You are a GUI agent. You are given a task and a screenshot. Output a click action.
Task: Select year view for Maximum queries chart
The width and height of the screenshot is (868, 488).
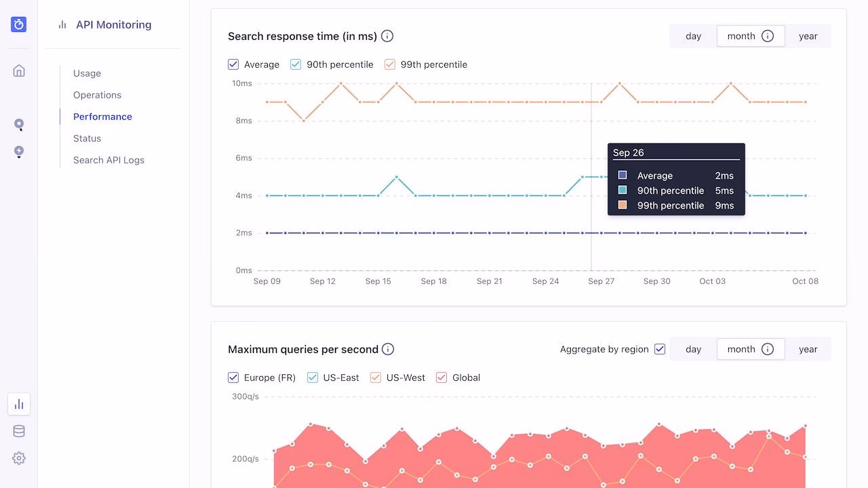pos(808,349)
